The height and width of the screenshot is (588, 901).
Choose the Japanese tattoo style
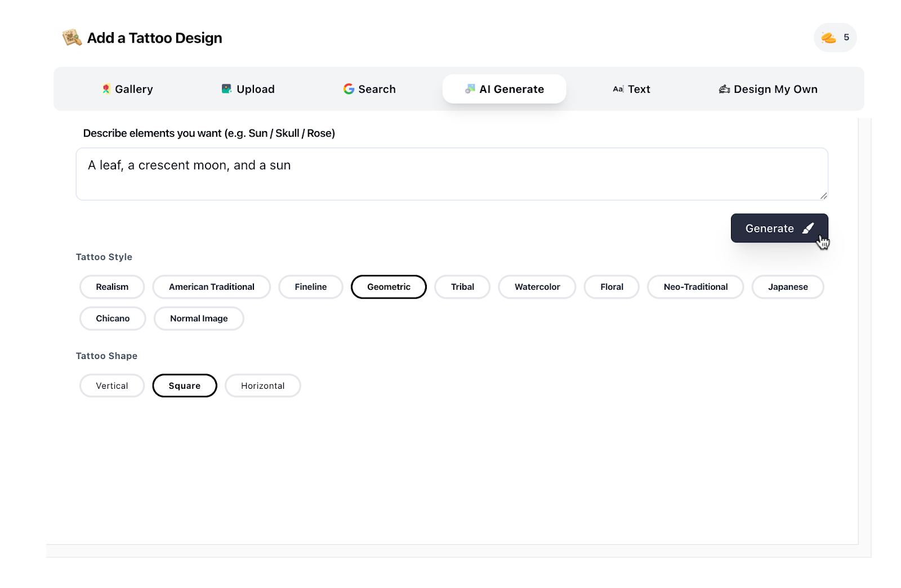[x=787, y=287]
